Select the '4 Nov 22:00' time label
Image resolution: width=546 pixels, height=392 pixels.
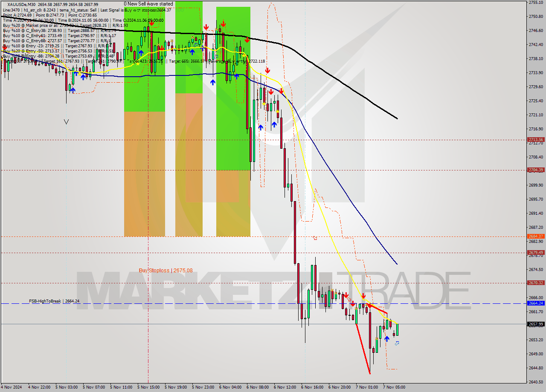[x=39, y=387]
